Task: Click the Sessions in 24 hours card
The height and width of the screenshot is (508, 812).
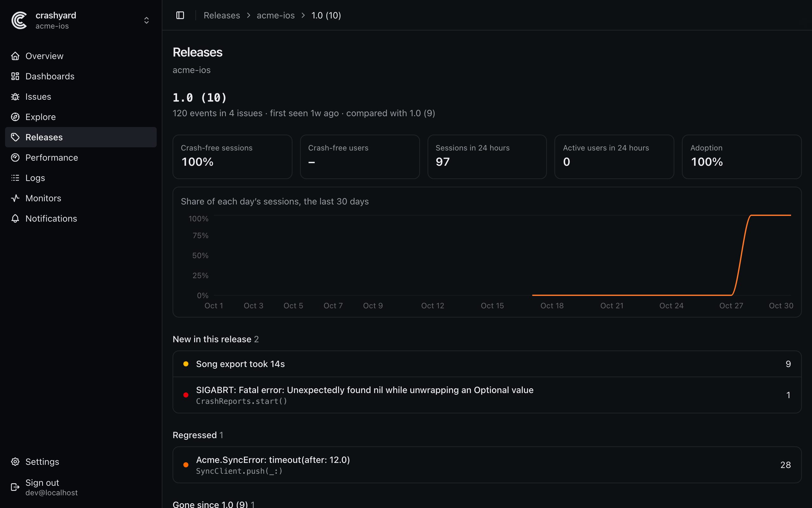Action: [487, 157]
